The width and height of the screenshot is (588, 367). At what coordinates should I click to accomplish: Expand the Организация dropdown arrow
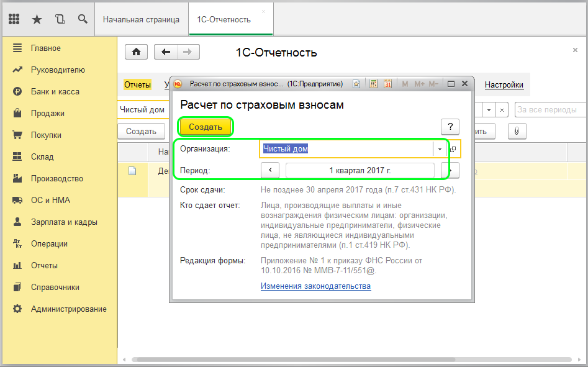tap(440, 149)
